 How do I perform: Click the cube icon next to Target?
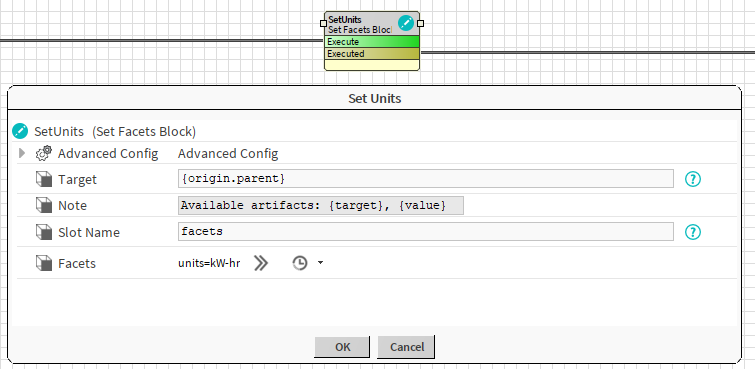click(x=44, y=179)
